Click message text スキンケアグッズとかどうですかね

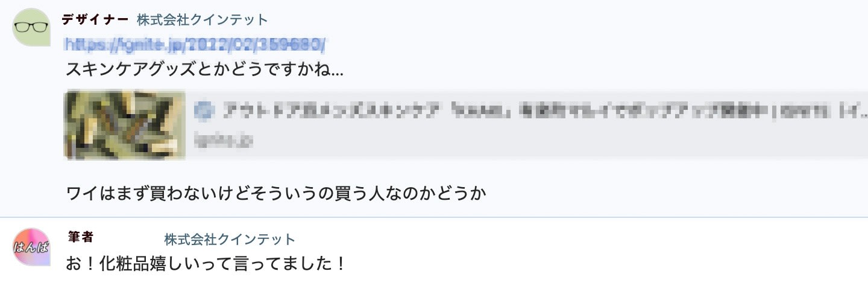204,69
